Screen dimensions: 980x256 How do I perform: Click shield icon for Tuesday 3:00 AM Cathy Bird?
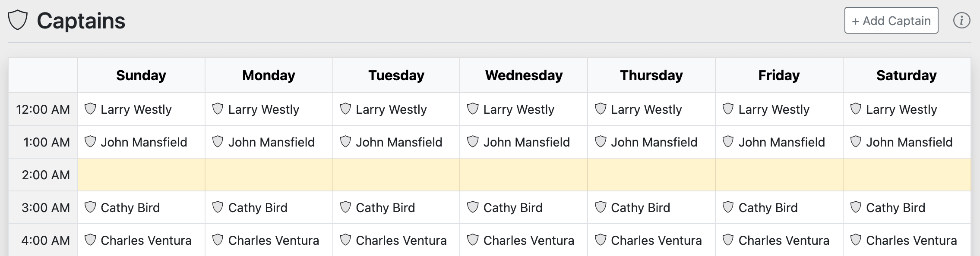coord(345,207)
